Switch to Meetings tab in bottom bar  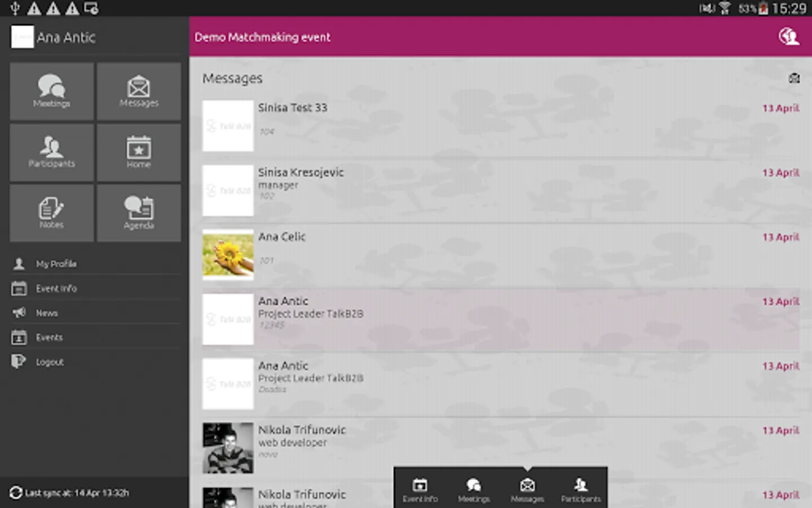(x=474, y=490)
